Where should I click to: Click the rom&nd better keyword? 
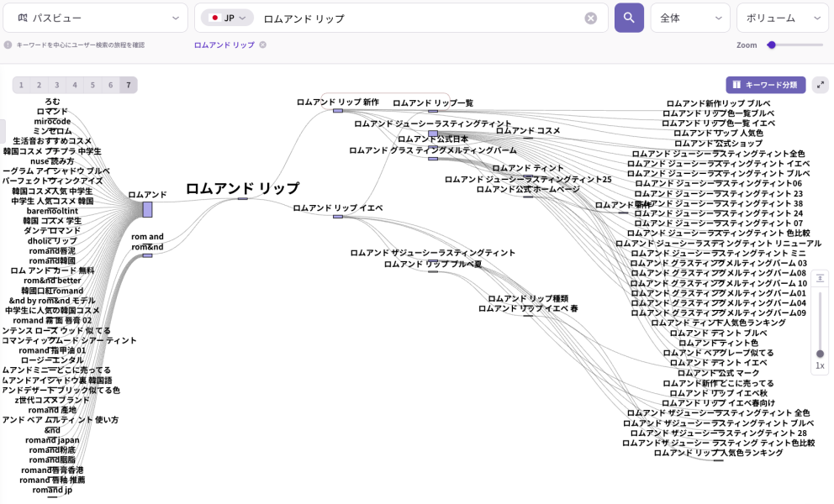tap(52, 281)
